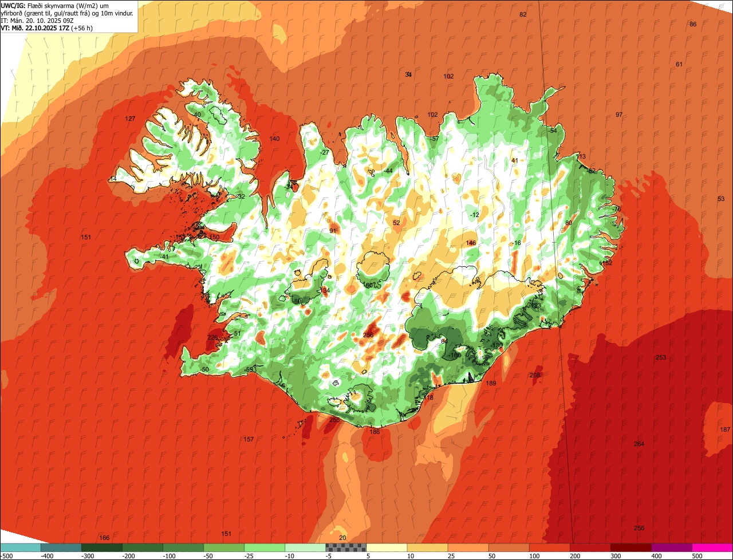The width and height of the screenshot is (733, 560).
Task: Pick the pale yellow swatch between 5 and 10
Action: [x=387, y=547]
